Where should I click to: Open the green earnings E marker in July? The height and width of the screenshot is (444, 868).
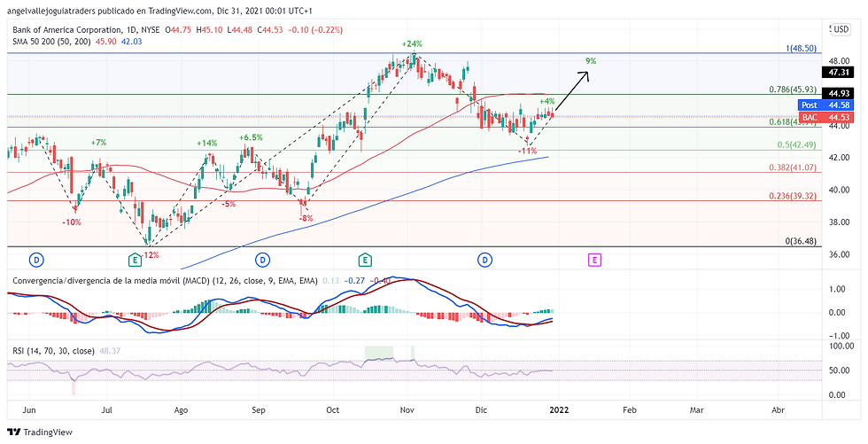tap(135, 259)
